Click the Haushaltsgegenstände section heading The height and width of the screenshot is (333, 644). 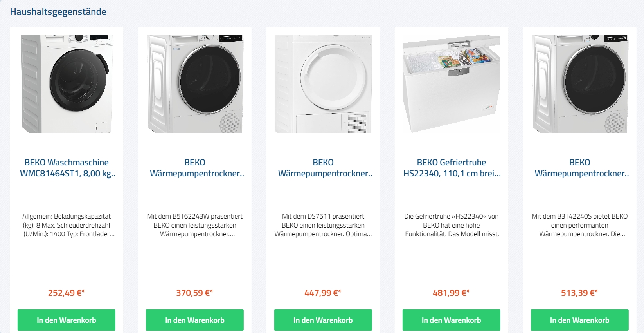[x=58, y=12]
